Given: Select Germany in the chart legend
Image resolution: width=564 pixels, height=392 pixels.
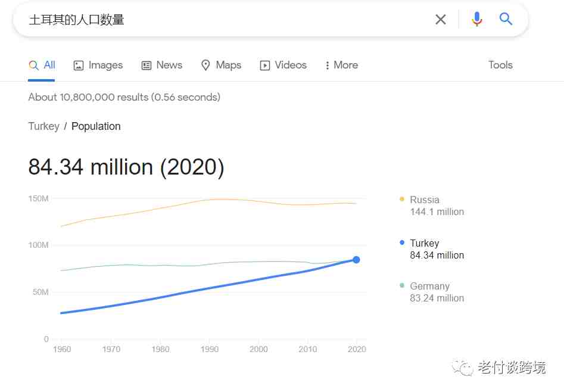Looking at the screenshot, I should pyautogui.click(x=429, y=287).
